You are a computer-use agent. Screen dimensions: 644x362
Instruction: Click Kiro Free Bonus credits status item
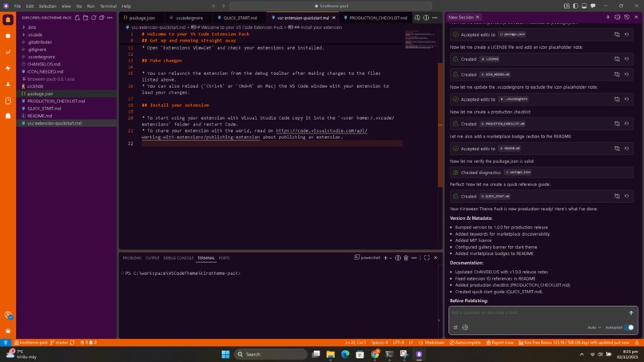click(x=574, y=343)
